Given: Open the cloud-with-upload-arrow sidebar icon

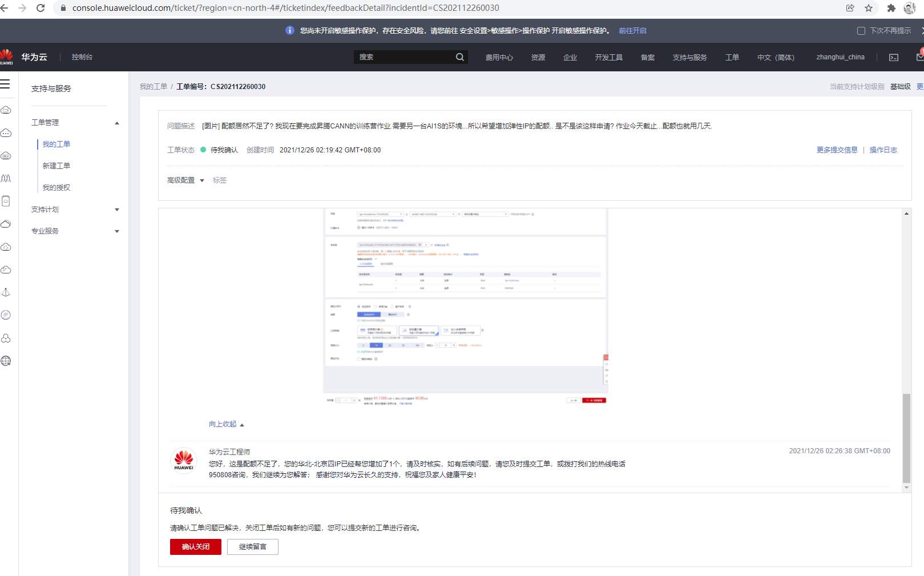Looking at the screenshot, I should click(x=6, y=247).
